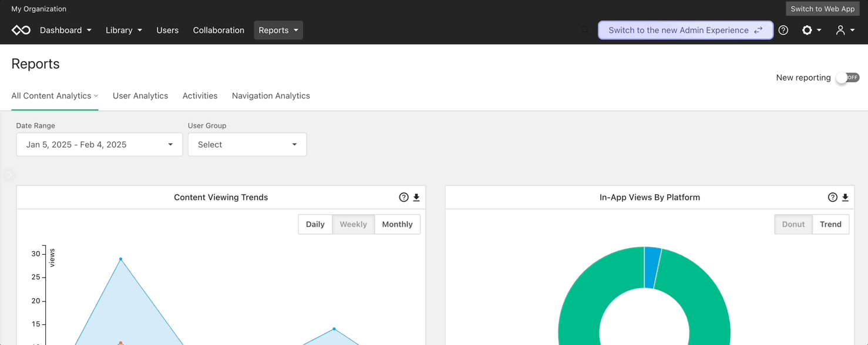Click the In-App Views By Platform info icon

tap(832, 197)
